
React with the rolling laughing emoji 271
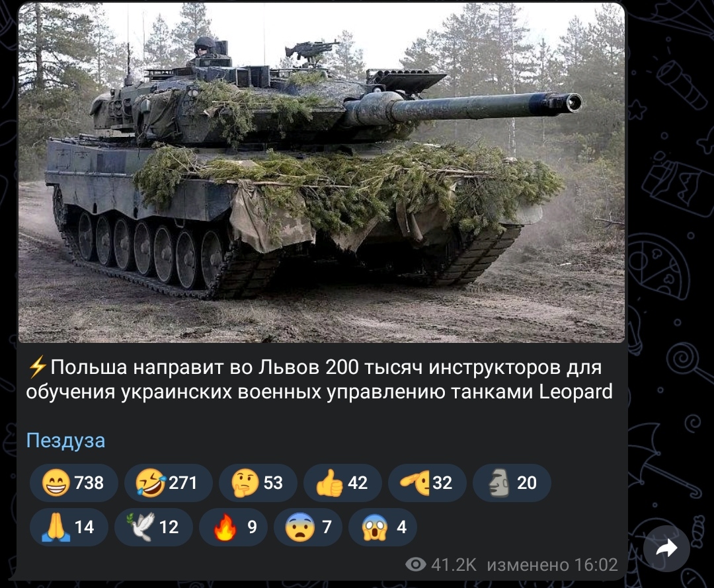[x=168, y=483]
